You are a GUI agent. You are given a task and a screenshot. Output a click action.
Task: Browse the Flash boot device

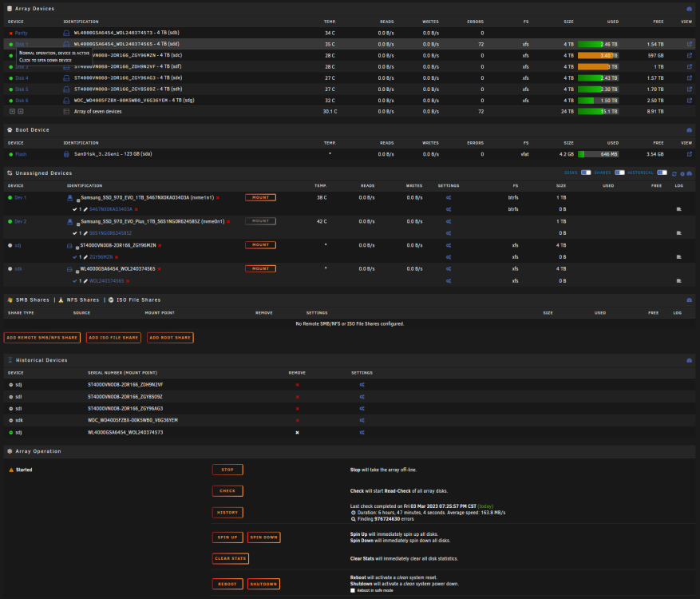(x=690, y=154)
